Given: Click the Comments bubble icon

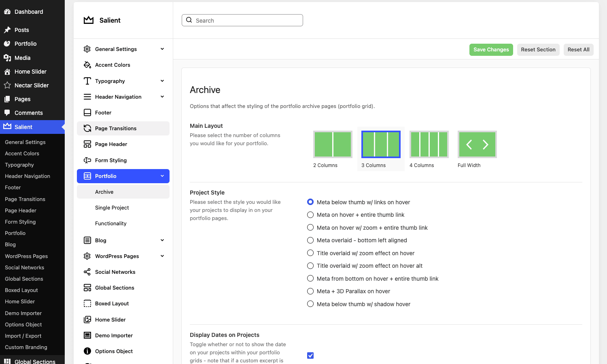Looking at the screenshot, I should click(x=7, y=113).
